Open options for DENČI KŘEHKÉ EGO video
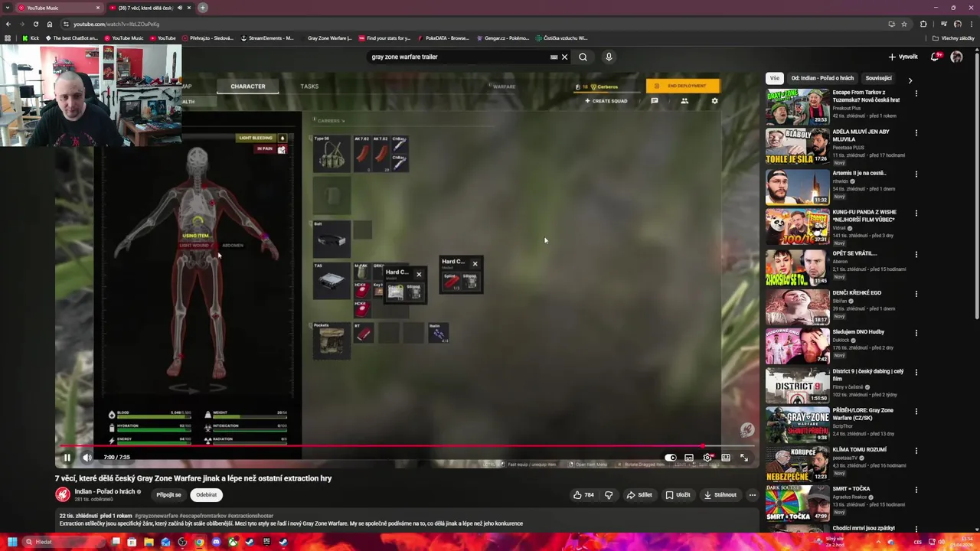This screenshot has height=551, width=980. click(x=916, y=294)
